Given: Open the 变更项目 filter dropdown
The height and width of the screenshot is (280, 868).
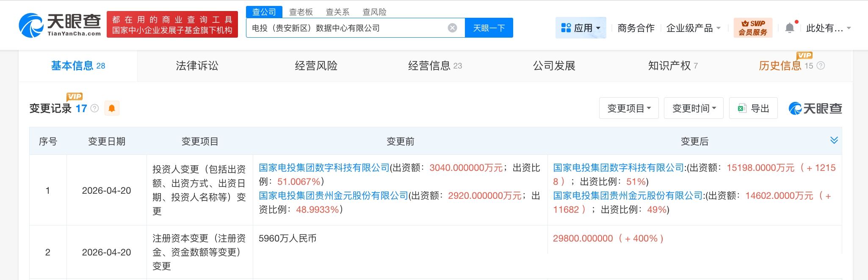Looking at the screenshot, I should 629,108.
